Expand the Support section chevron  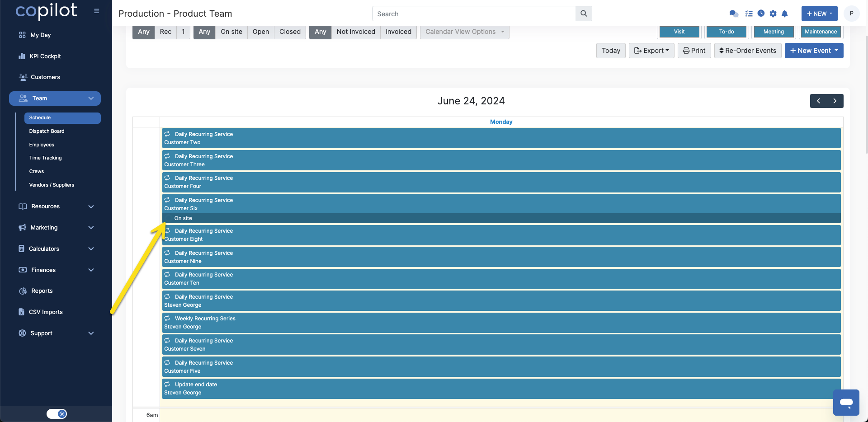(91, 333)
